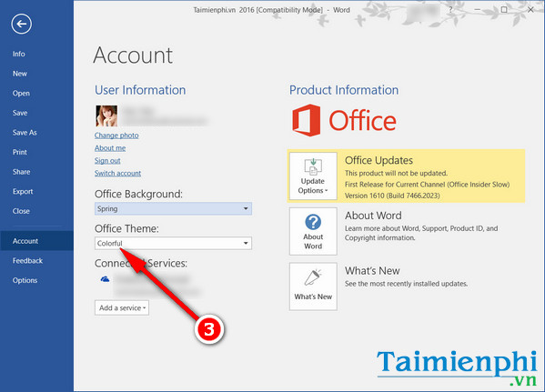Open Options in the sidebar
Screen dimensions: 545x392
click(25, 280)
